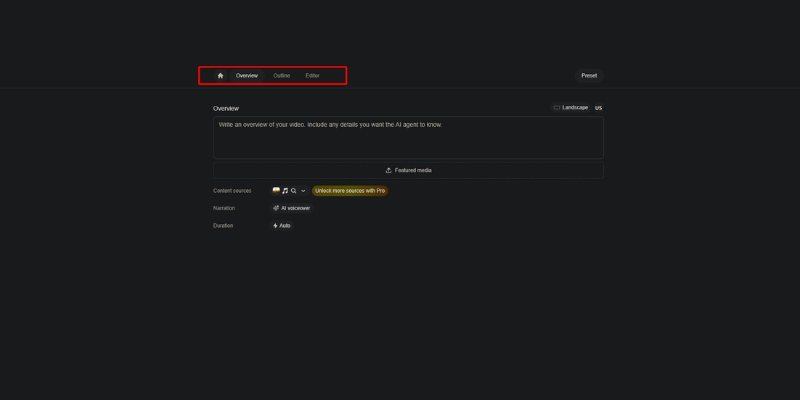This screenshot has height=400, width=800.
Task: Expand the Content sources chevron dropdown
Action: pyautogui.click(x=303, y=191)
